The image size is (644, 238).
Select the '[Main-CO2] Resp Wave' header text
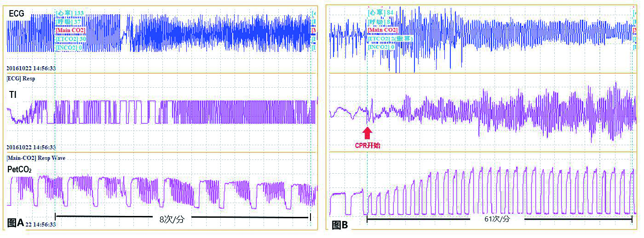(x=36, y=158)
